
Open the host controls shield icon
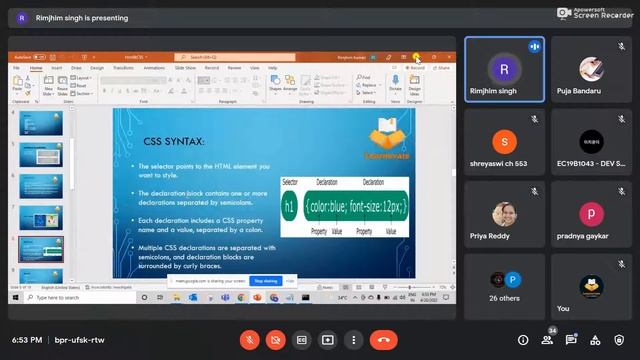tap(619, 340)
